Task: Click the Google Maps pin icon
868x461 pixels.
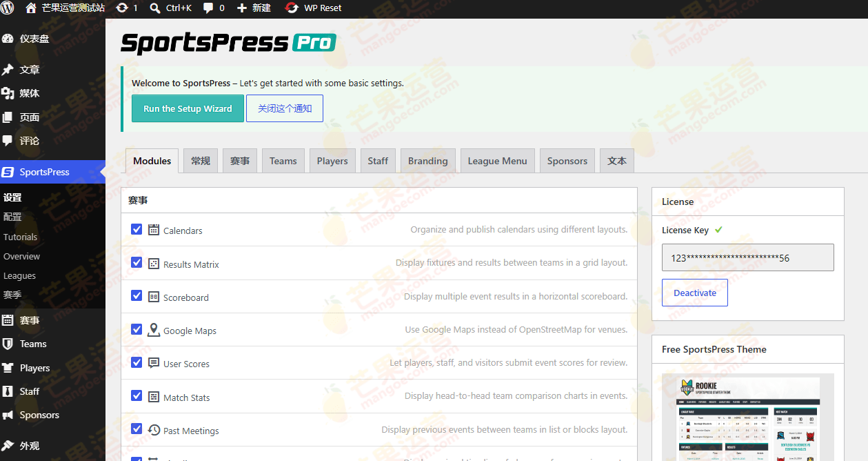Action: 154,330
